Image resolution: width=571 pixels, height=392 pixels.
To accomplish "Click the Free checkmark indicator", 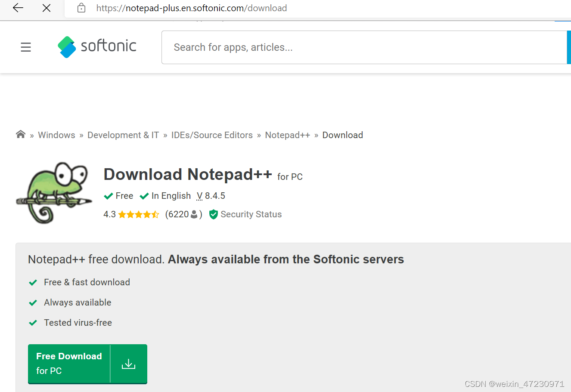I will [108, 196].
